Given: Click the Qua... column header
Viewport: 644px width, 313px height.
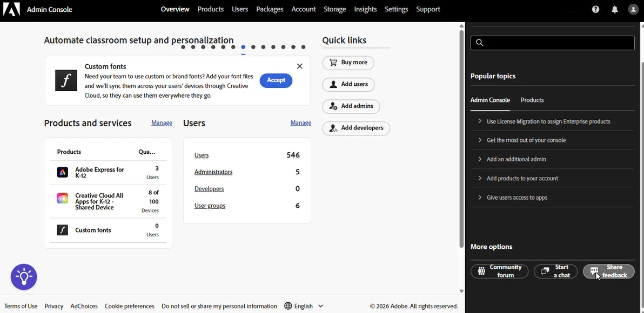Looking at the screenshot, I should click(146, 152).
